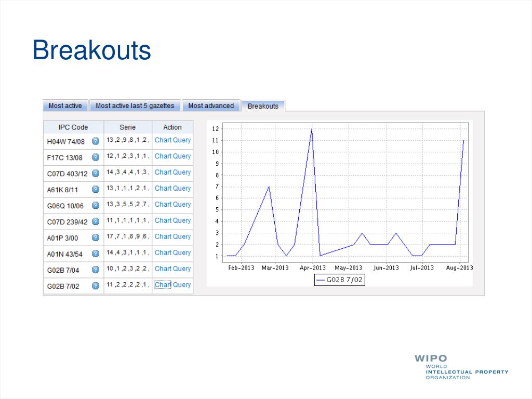The height and width of the screenshot is (399, 532).
Task: Open help icon for G02B 7/02
Action: pos(96,286)
